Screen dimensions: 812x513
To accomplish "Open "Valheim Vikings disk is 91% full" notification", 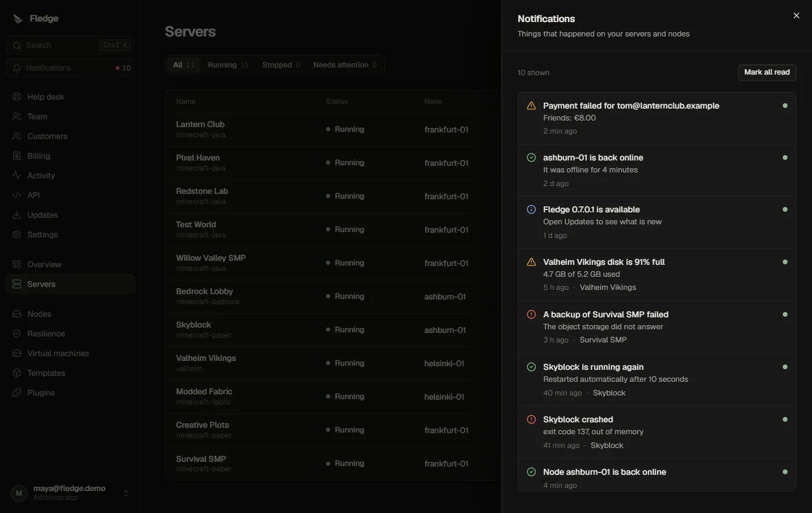I will point(657,274).
